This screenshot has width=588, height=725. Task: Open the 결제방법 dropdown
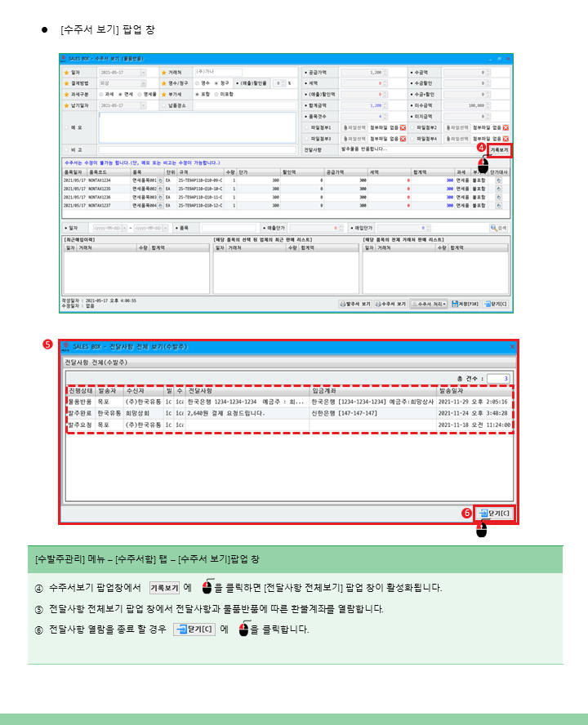143,83
